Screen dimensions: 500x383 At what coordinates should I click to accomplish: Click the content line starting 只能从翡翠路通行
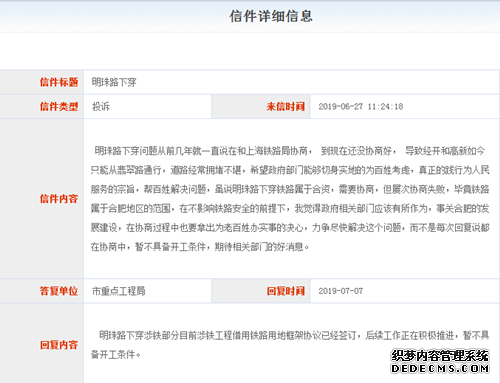click(290, 170)
